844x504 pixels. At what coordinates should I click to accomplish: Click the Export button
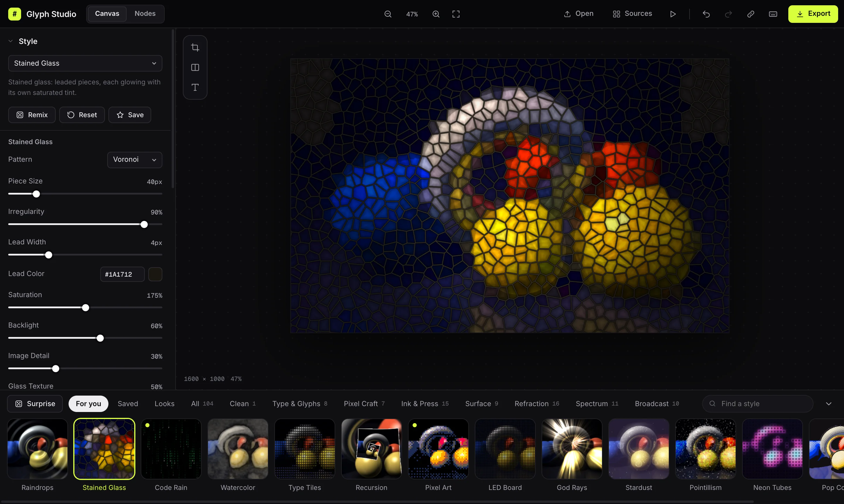(x=813, y=14)
